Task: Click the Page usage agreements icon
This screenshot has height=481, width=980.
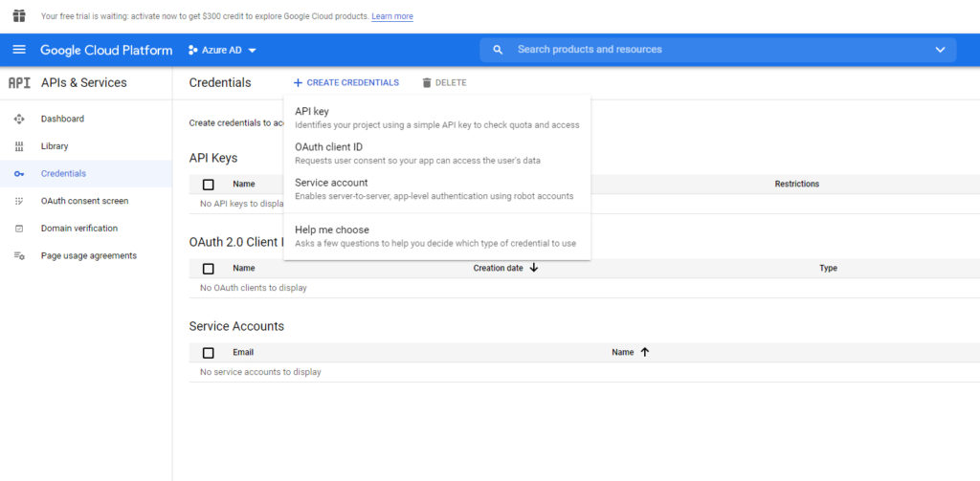Action: 19,256
